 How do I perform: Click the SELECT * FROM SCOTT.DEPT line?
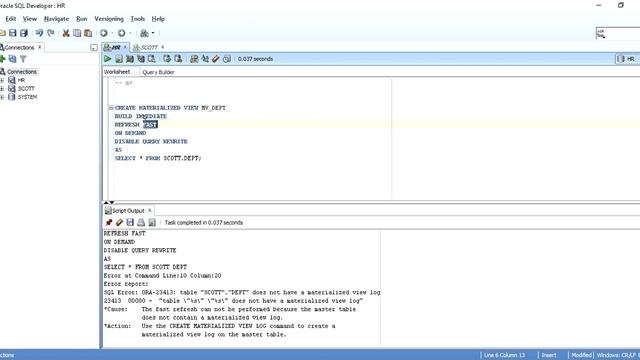point(158,158)
